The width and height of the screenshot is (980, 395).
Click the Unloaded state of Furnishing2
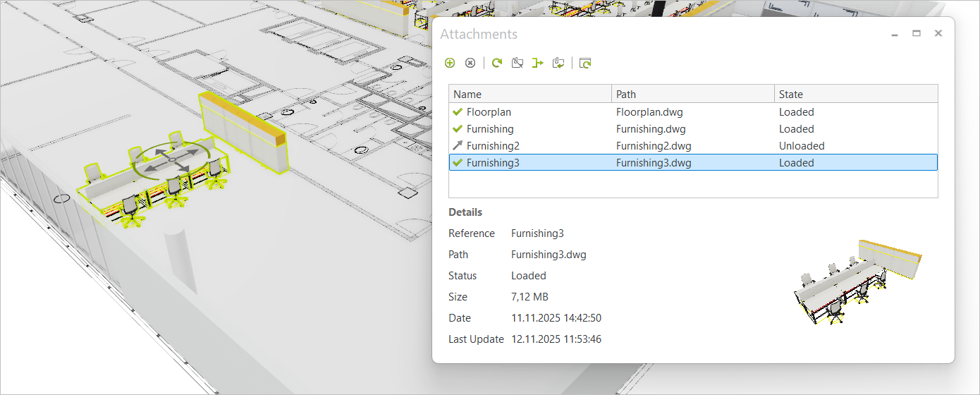(x=802, y=145)
